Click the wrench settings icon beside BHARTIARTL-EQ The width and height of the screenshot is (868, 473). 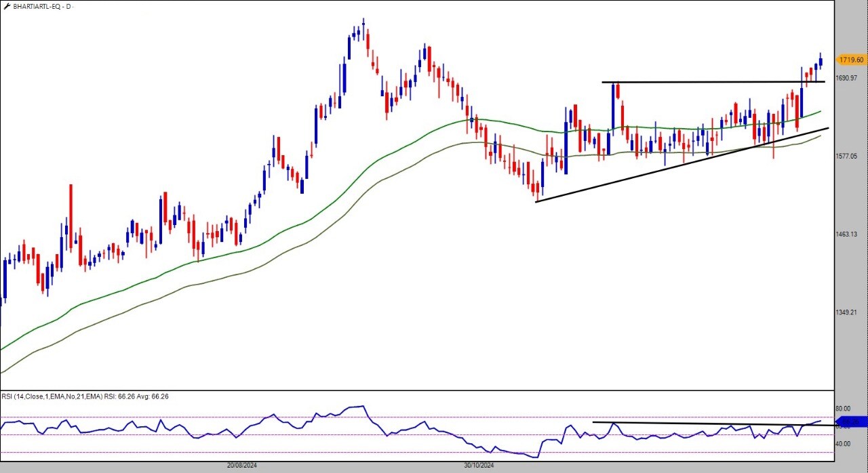(7, 6)
